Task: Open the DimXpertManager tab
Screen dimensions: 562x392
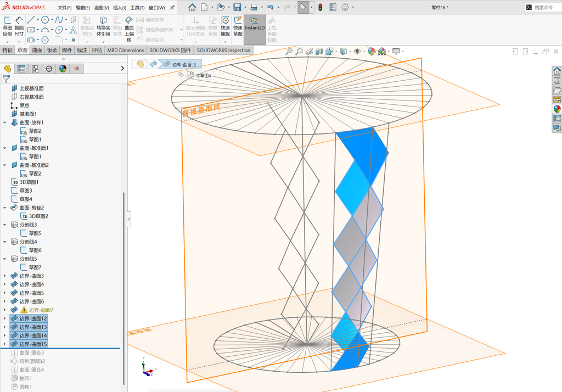Action: tap(49, 69)
